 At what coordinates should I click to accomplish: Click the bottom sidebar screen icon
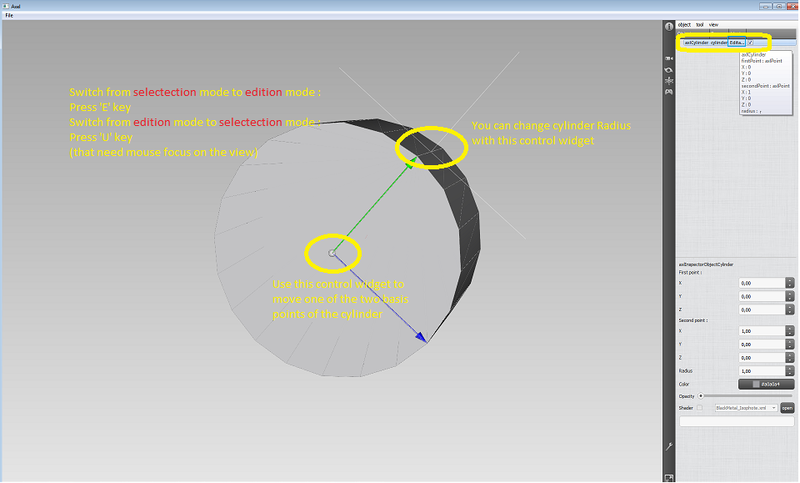[x=669, y=478]
